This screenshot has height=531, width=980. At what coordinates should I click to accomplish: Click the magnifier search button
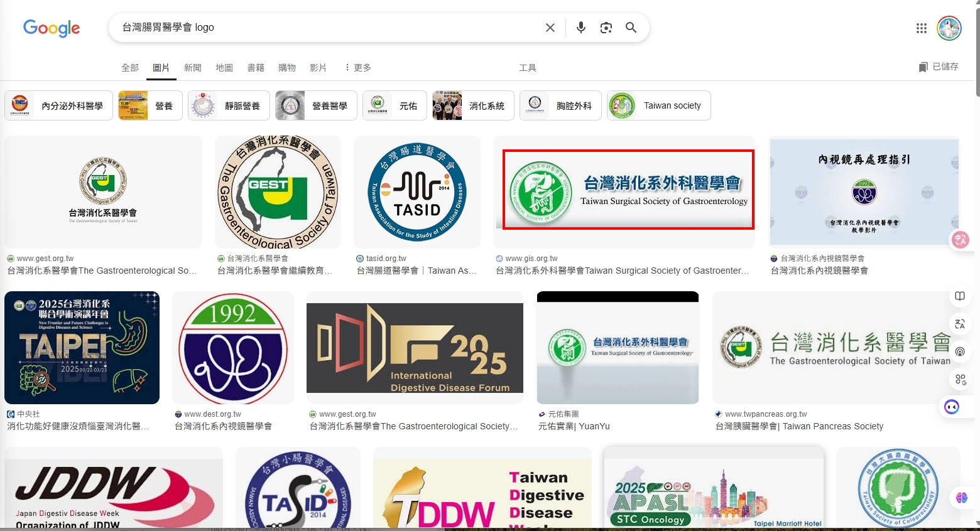631,28
